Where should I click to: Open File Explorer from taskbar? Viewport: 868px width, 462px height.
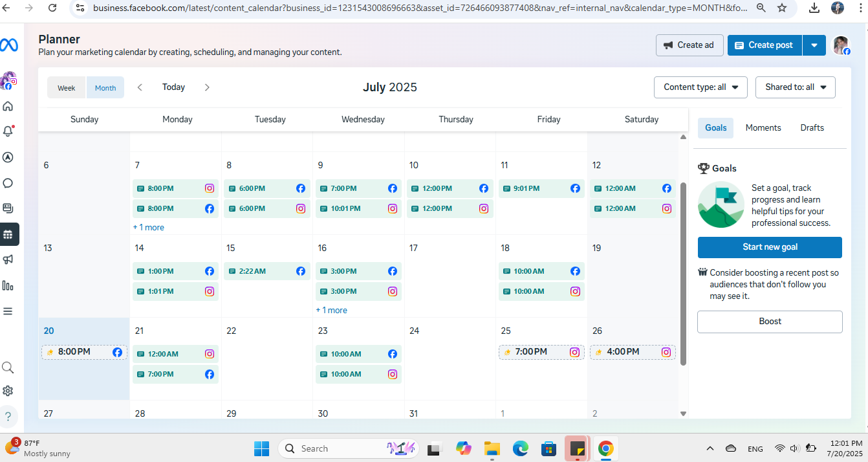coord(493,448)
